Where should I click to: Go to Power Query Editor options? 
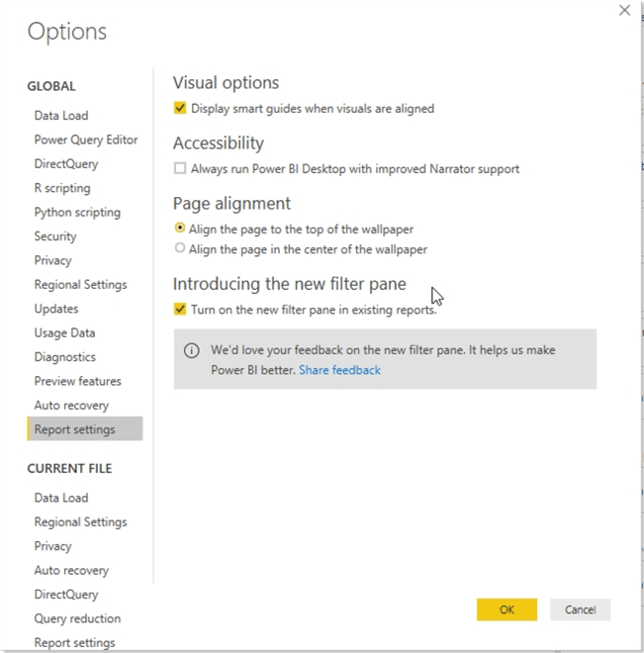(86, 140)
